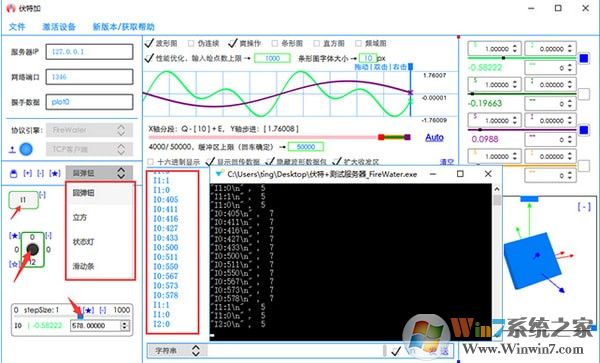Image resolution: width=600 pixels, height=363 pixels.
Task: Click the 1000 plot point limit field
Action: tap(272, 59)
